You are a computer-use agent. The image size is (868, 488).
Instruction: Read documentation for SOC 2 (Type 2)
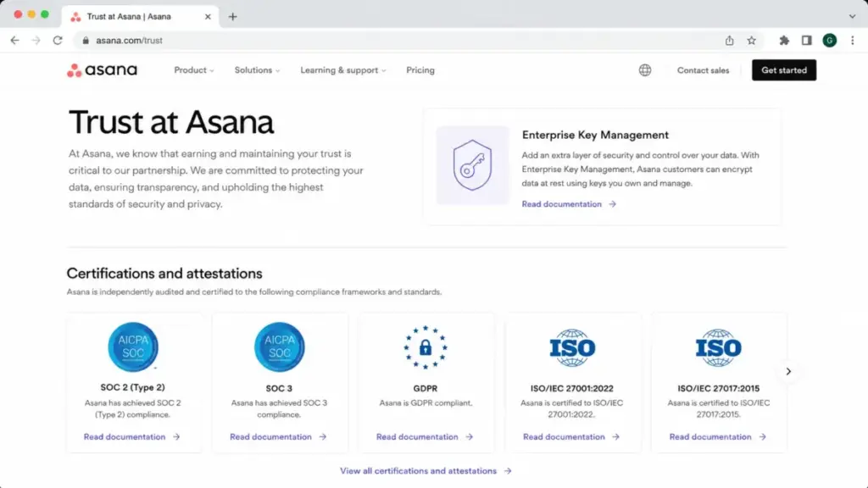click(131, 436)
